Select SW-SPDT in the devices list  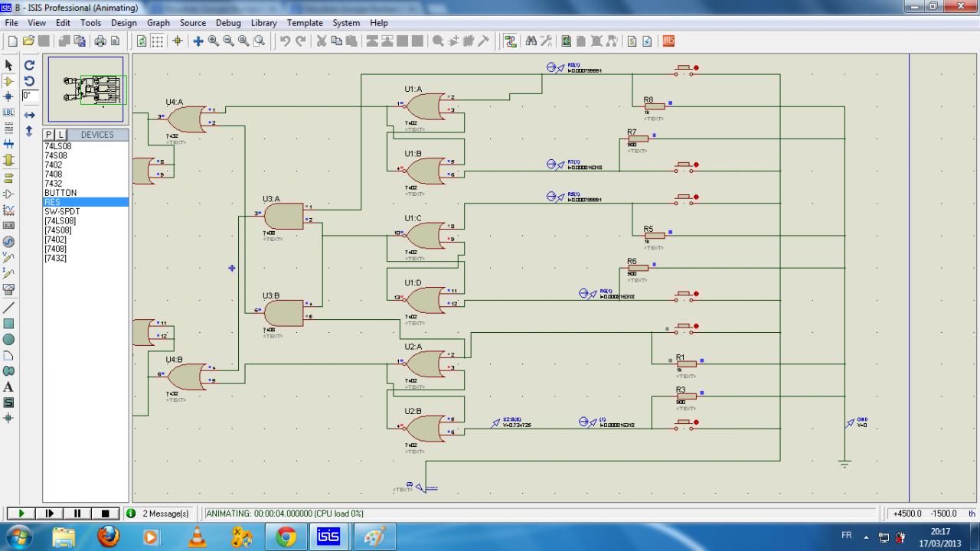[x=62, y=211]
